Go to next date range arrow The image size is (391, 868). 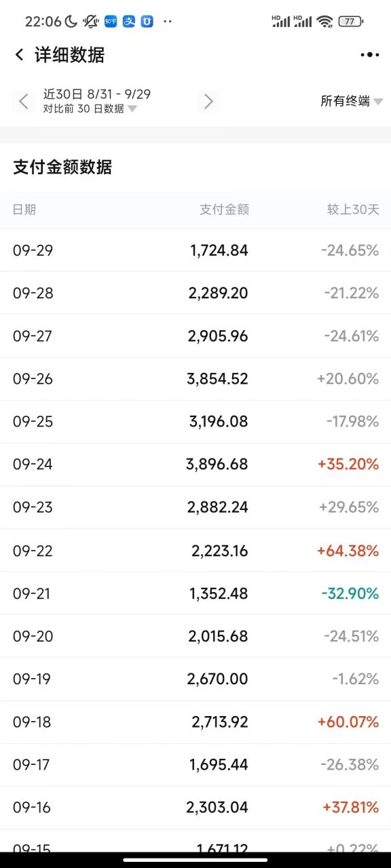208,102
